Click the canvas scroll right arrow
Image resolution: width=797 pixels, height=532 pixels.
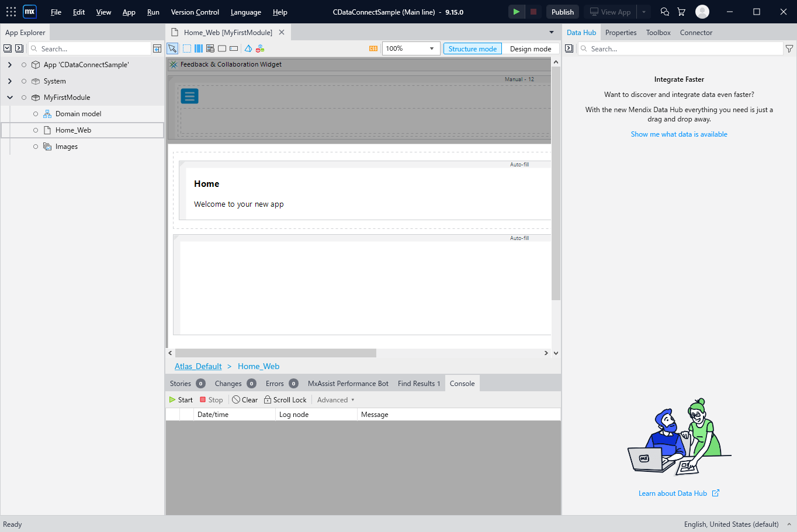pos(546,353)
